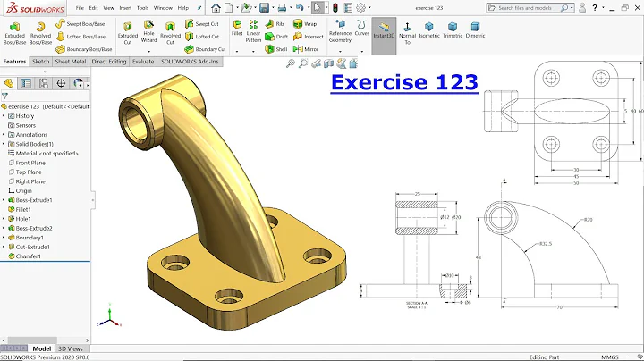Screen dimensions: 644x361
Task: Choose the Swept Boss/Base tool
Action: pyautogui.click(x=80, y=24)
